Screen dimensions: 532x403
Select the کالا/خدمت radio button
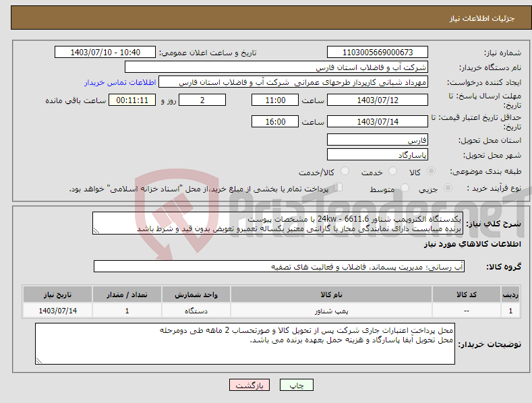[345, 171]
